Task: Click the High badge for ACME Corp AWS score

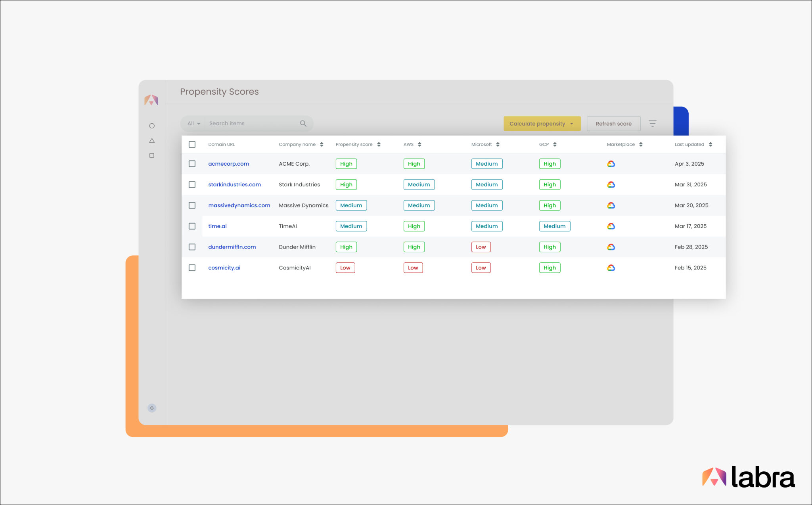Action: tap(414, 163)
